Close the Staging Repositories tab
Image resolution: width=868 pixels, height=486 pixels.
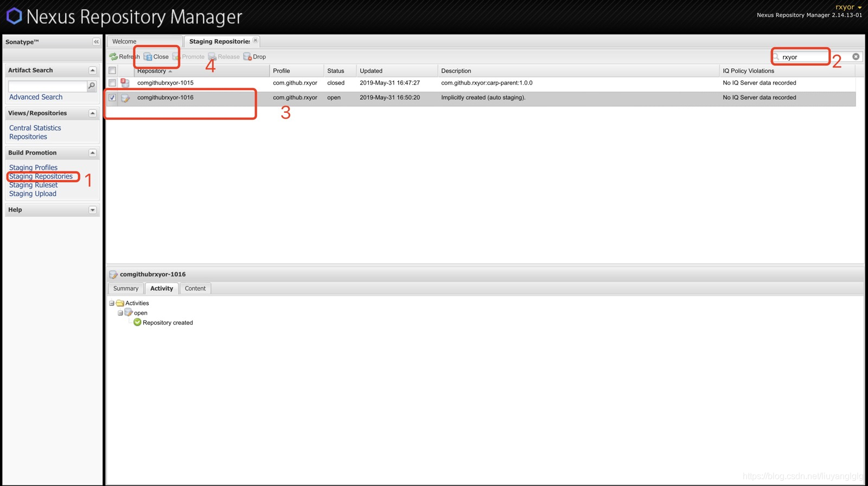[256, 40]
